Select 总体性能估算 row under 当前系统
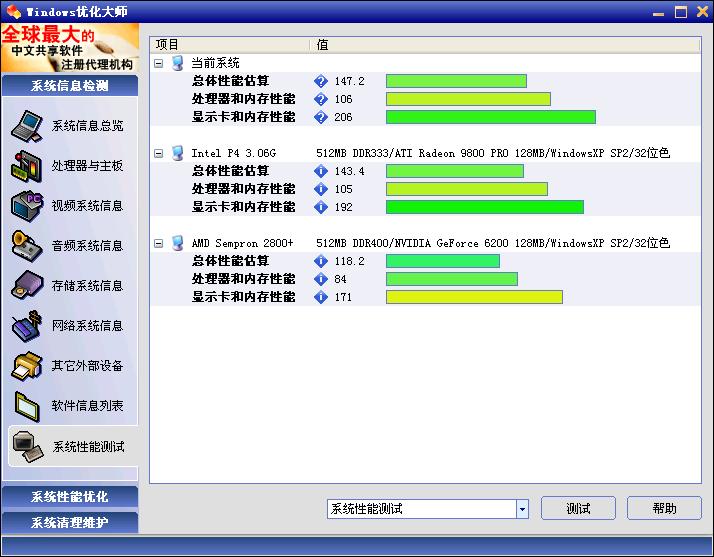This screenshot has height=557, width=714. tap(425, 81)
